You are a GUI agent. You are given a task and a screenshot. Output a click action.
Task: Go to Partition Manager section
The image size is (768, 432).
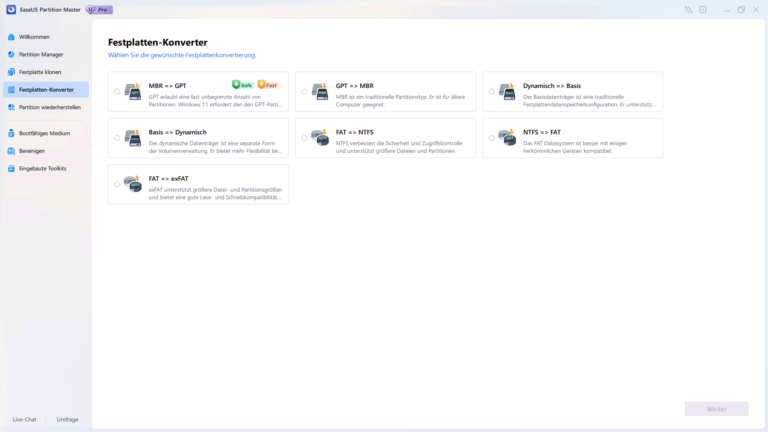tap(46, 54)
